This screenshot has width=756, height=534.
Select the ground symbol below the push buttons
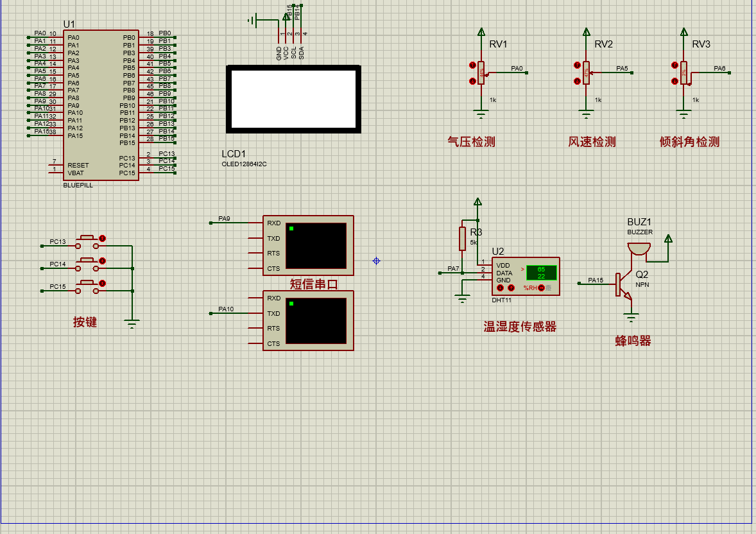[132, 323]
